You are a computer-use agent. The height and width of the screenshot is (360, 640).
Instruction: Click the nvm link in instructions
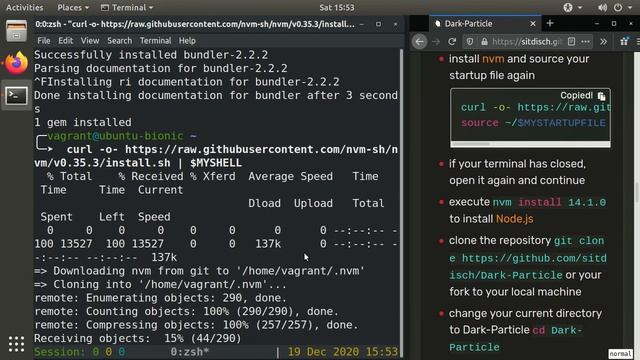coord(493,59)
